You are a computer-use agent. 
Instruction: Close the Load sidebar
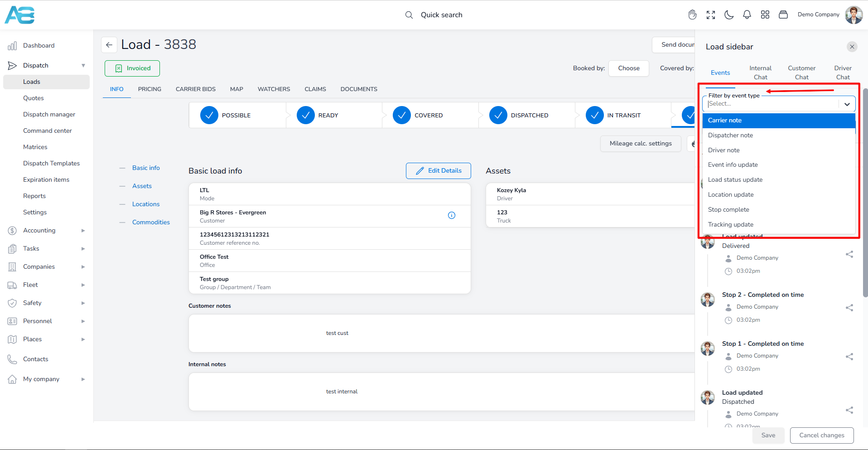coord(852,47)
